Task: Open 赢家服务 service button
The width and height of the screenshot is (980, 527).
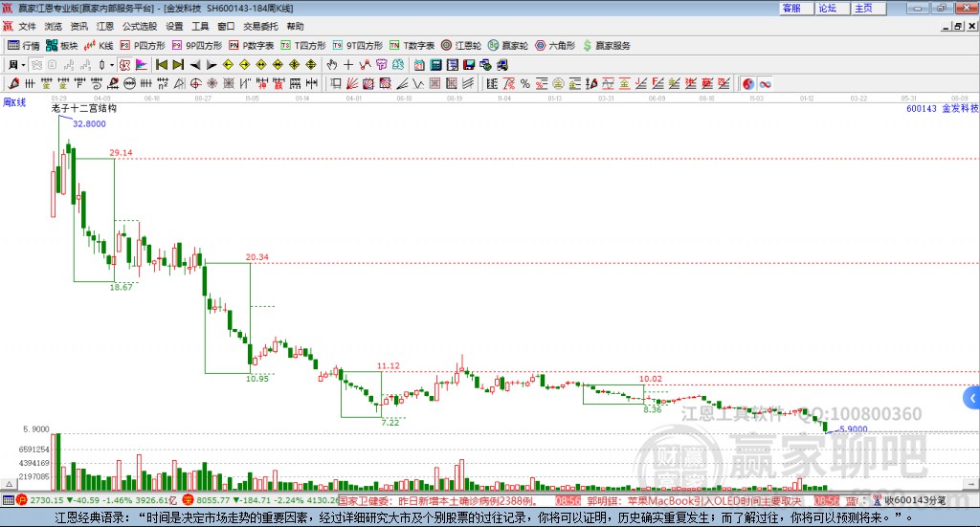Action: pyautogui.click(x=606, y=46)
